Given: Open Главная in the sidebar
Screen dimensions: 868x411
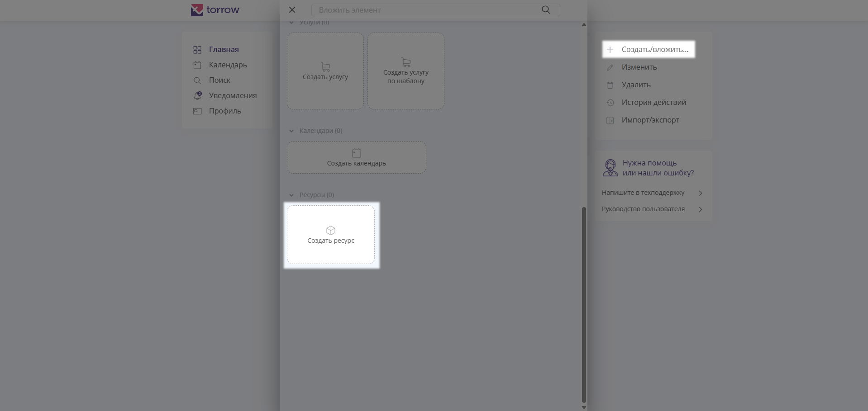Looking at the screenshot, I should [x=224, y=49].
